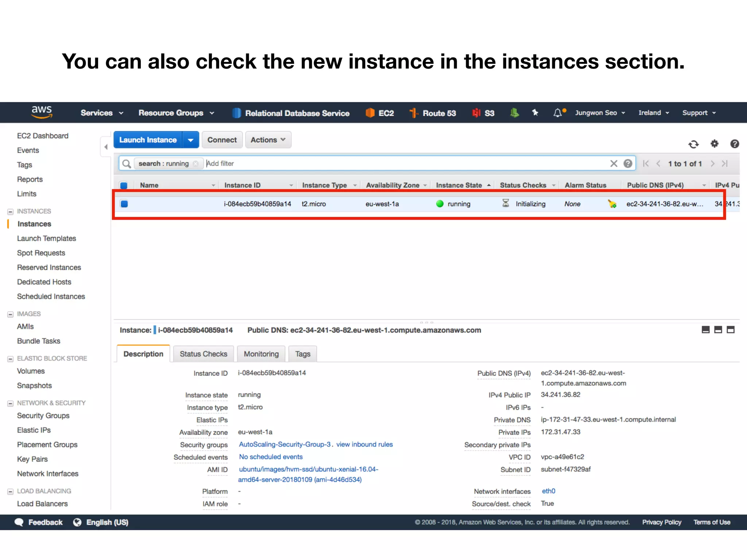Click the Launch Instance button
The width and height of the screenshot is (747, 560).
point(148,140)
